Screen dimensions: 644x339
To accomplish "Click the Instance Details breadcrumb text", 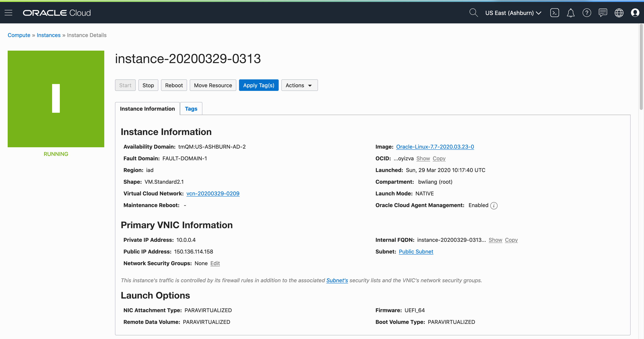I will (x=87, y=35).
